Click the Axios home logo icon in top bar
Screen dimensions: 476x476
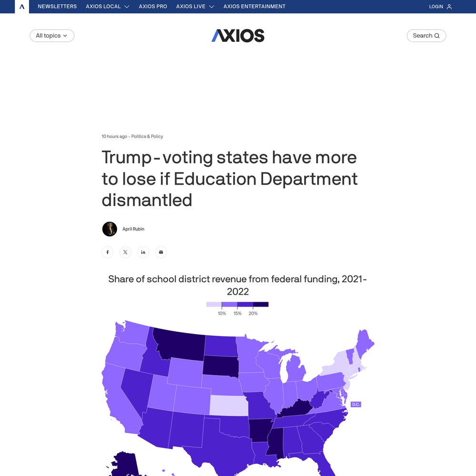coord(22,6)
